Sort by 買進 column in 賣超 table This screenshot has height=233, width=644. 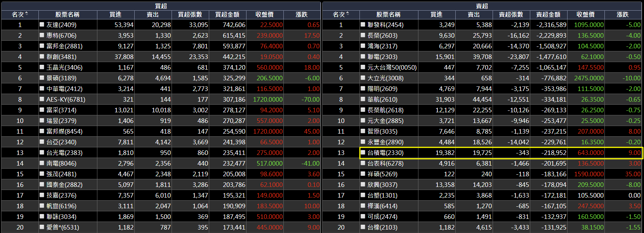(437, 14)
